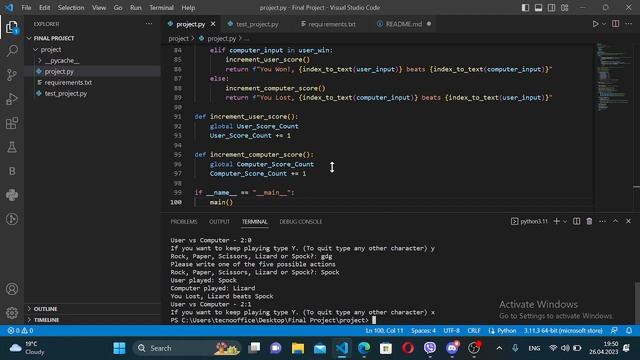Click the Windows taskbar Search box

(187, 348)
